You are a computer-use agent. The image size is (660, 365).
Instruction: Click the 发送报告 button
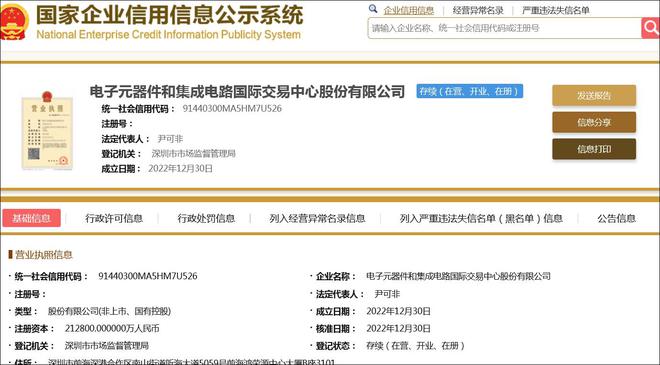pyautogui.click(x=594, y=96)
